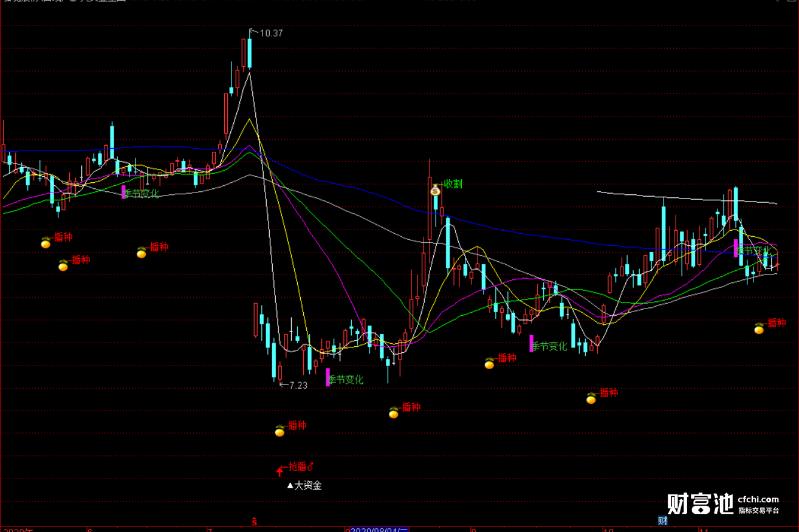Click the ▲大资金 label

pos(304,485)
